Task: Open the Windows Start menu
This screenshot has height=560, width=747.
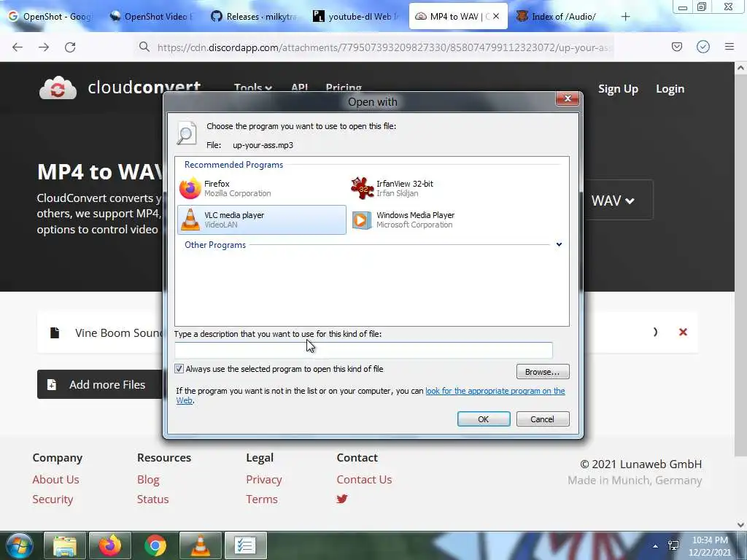Action: (x=19, y=545)
